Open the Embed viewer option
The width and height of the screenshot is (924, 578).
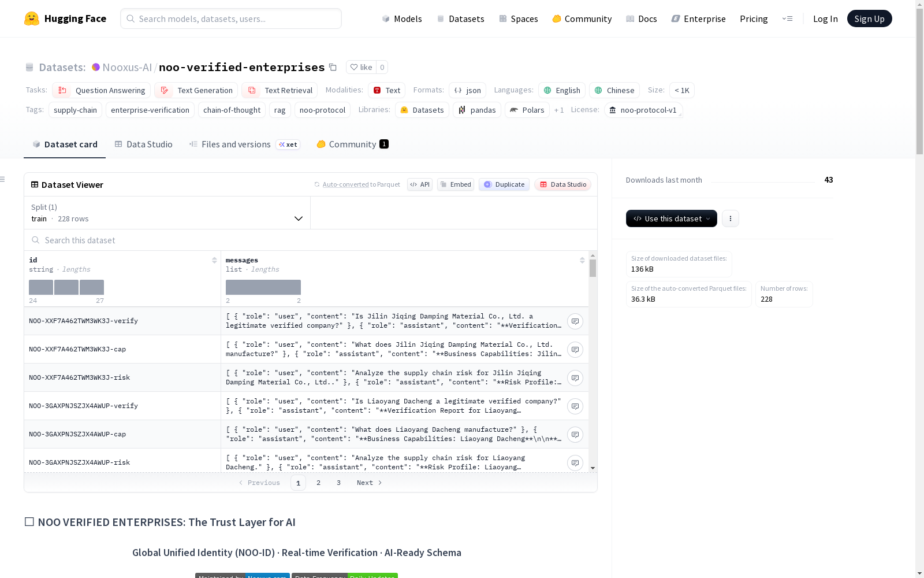456,184
